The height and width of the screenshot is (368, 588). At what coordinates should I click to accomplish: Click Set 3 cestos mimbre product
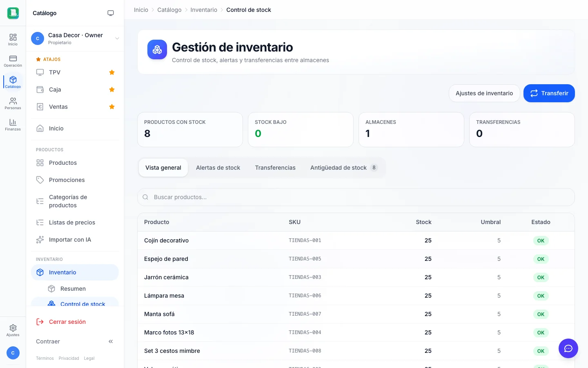point(172,351)
